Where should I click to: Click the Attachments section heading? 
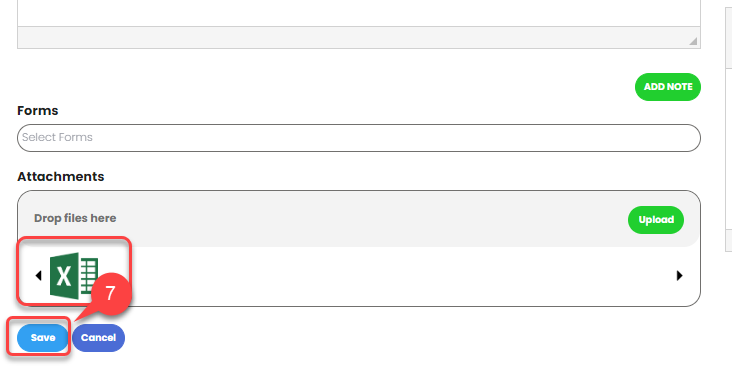click(x=61, y=176)
